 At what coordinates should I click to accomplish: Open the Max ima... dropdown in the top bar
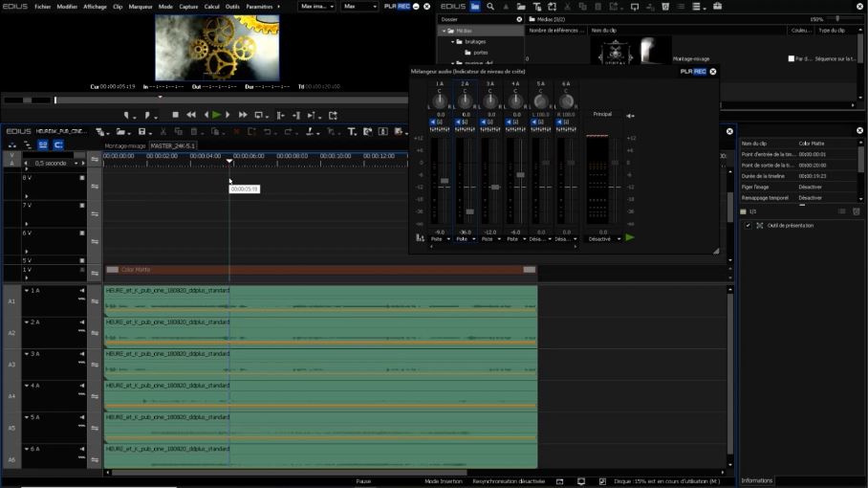[x=316, y=6]
